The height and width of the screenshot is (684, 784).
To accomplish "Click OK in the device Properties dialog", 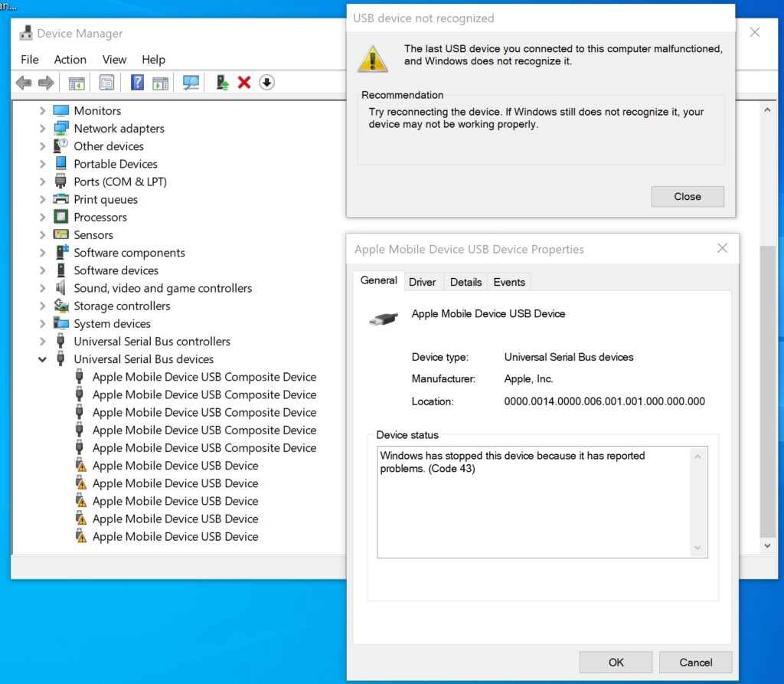I will point(616,663).
